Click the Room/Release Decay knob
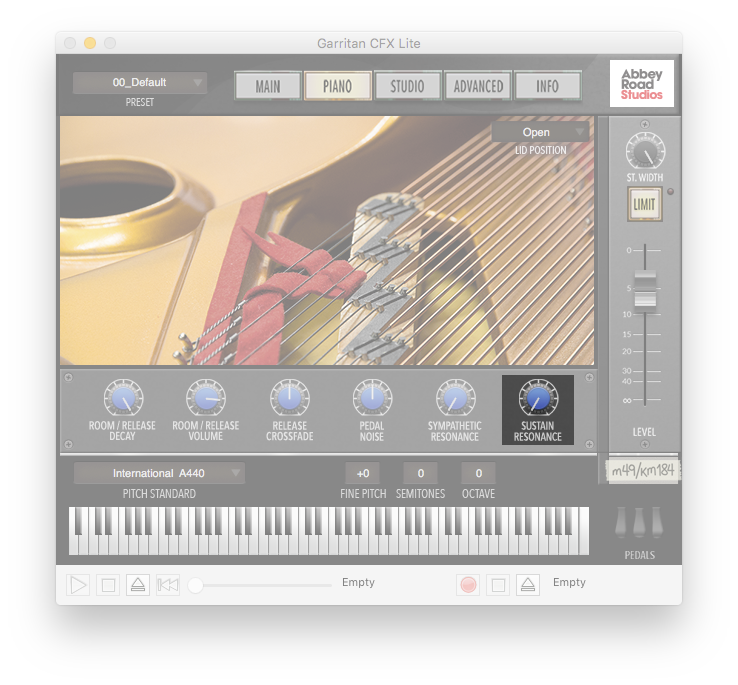The height and width of the screenshot is (685, 738). coord(123,398)
